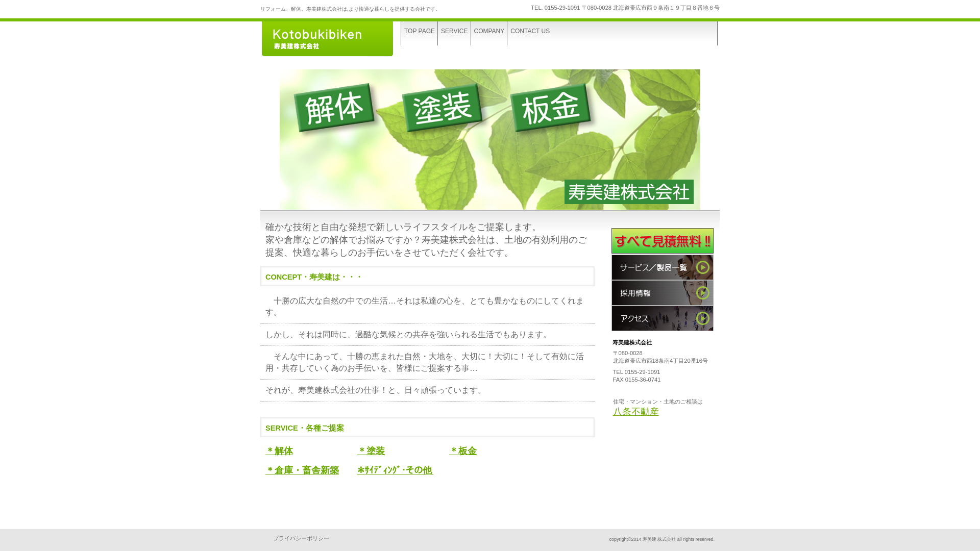Click the arrow icon on アクセス

pyautogui.click(x=703, y=318)
